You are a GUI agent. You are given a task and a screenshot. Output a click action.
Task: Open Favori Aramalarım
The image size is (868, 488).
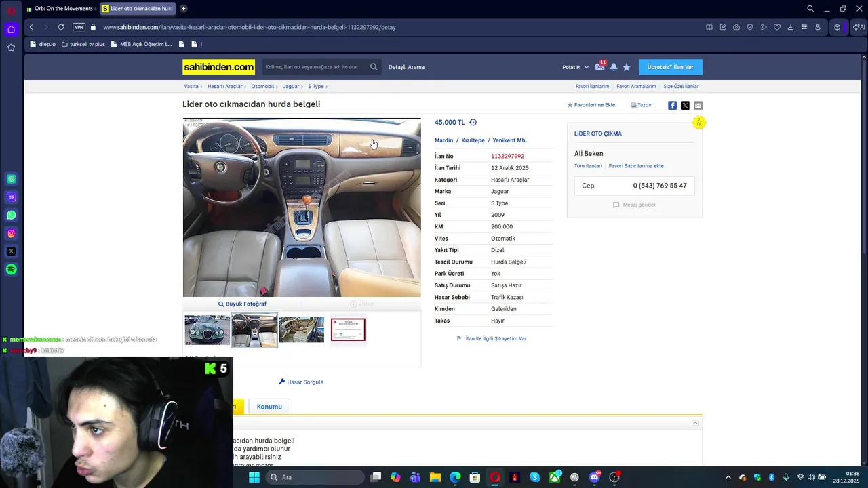tap(636, 86)
